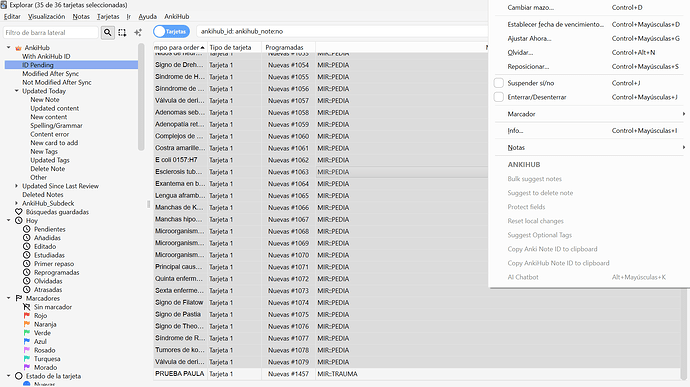Click the clock icon beside Estudiadas

(x=27, y=255)
